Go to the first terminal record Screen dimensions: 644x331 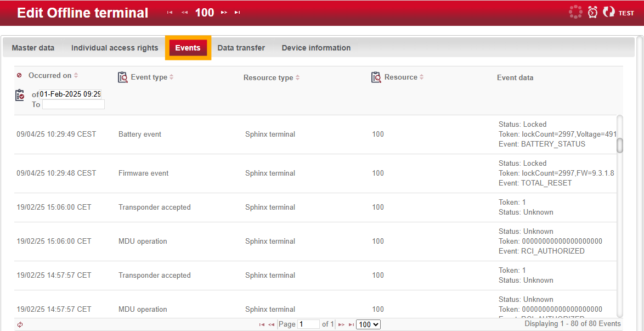point(170,13)
